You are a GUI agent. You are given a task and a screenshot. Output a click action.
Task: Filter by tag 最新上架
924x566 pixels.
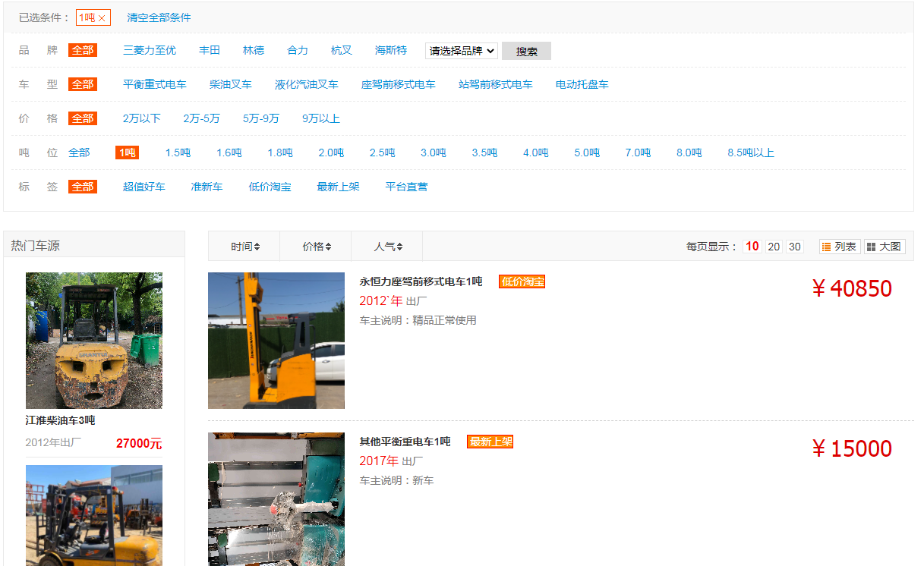[338, 187]
